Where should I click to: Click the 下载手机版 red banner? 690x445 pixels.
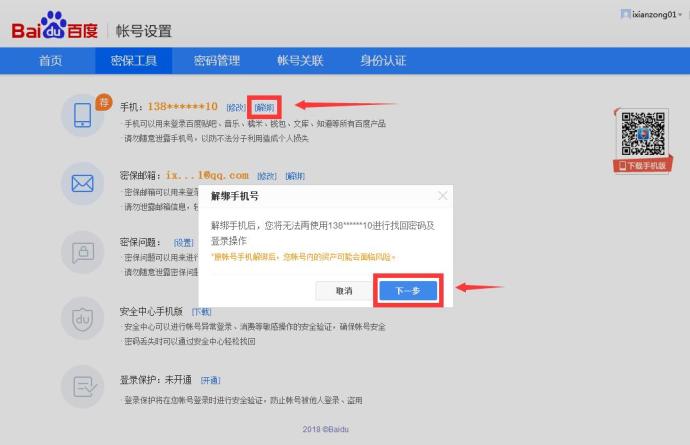(642, 166)
